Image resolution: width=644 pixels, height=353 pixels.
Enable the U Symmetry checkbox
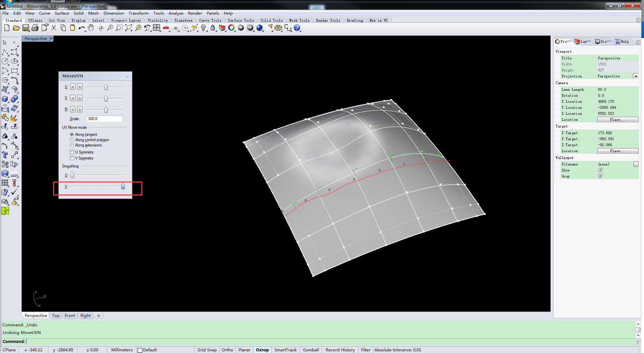pyautogui.click(x=72, y=152)
